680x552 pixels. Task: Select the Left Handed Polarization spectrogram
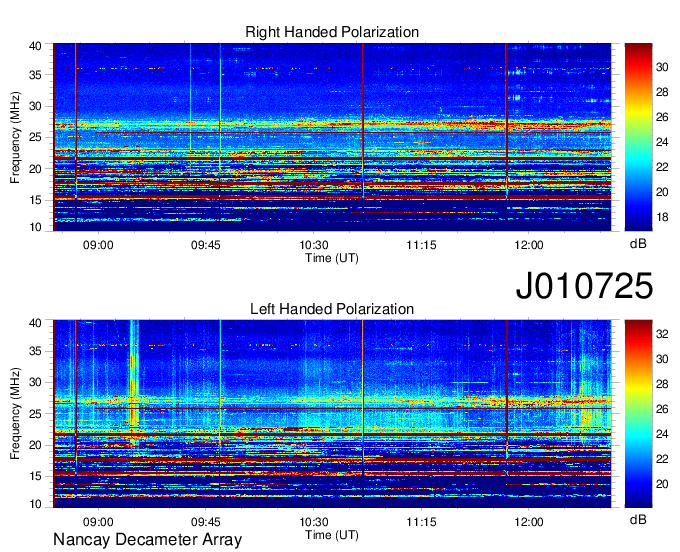click(x=332, y=414)
